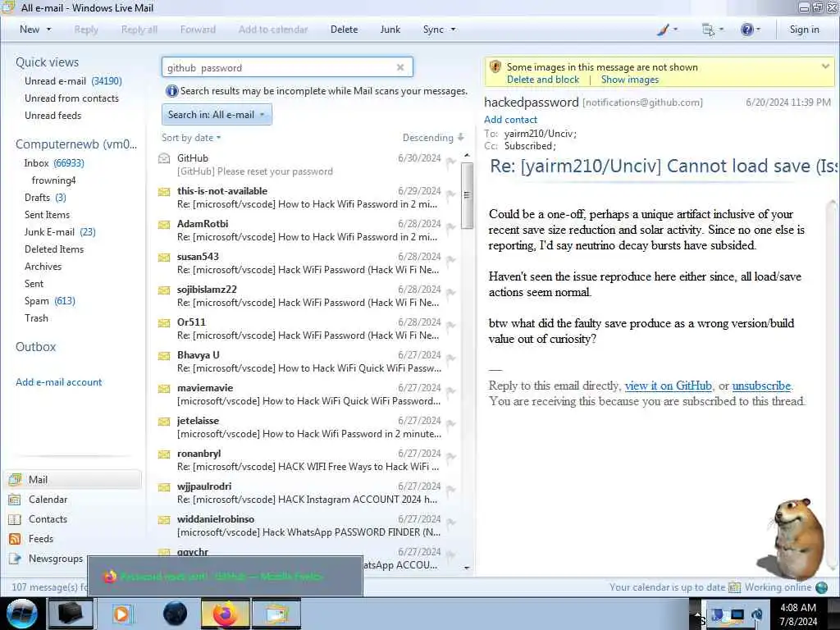The image size is (840, 630).
Task: Open the Outbox section
Action: pos(35,347)
